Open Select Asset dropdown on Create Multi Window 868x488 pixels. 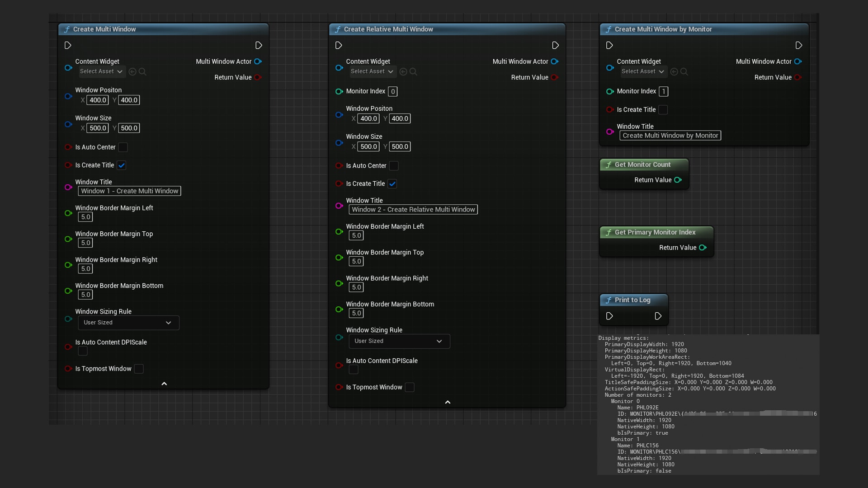click(x=101, y=71)
